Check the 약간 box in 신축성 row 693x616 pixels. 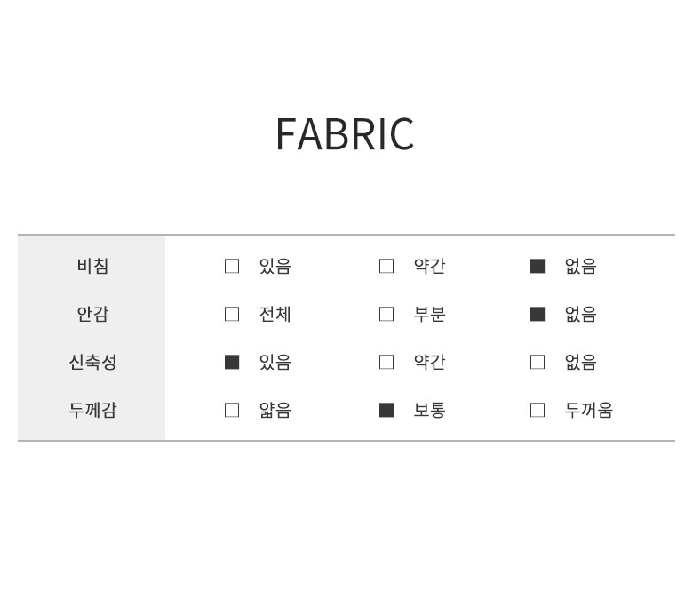tap(386, 362)
